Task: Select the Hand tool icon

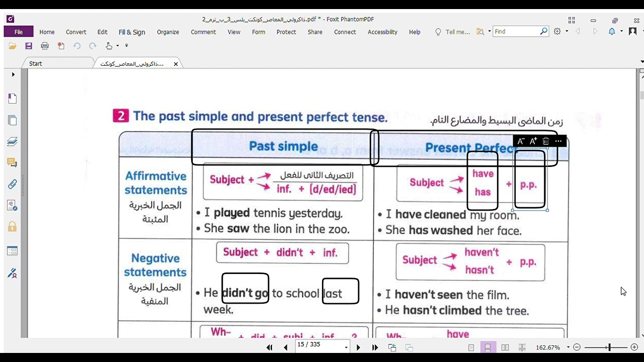Action: (109, 46)
